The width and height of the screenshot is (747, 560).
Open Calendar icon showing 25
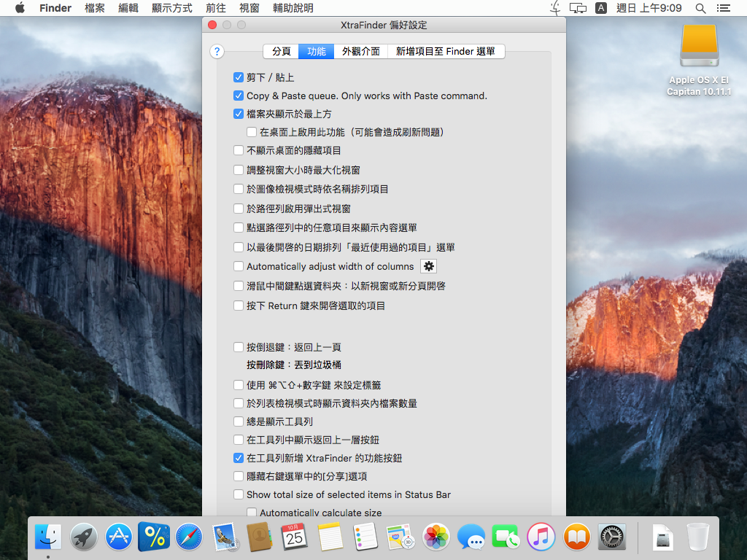click(x=295, y=537)
